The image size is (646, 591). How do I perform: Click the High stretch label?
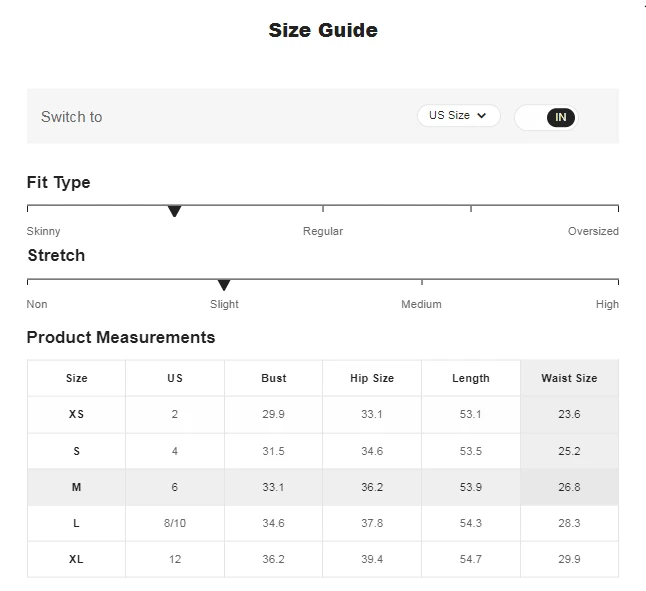pos(607,304)
